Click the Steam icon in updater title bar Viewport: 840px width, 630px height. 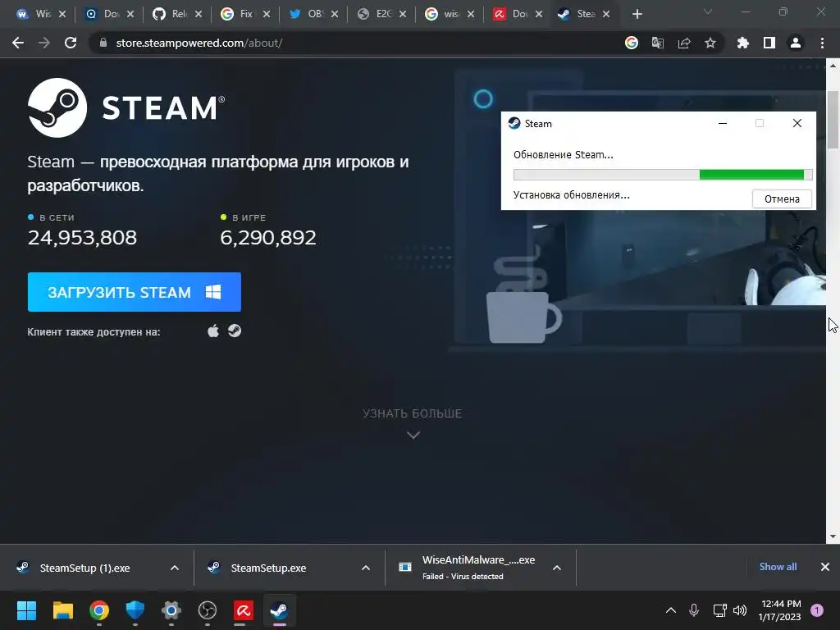click(514, 123)
